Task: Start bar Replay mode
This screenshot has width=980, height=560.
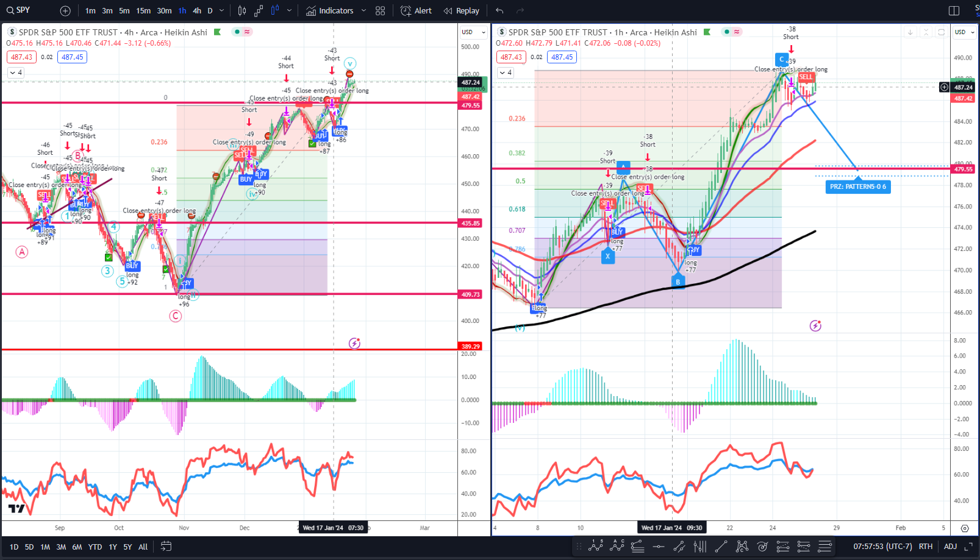Action: click(x=462, y=10)
